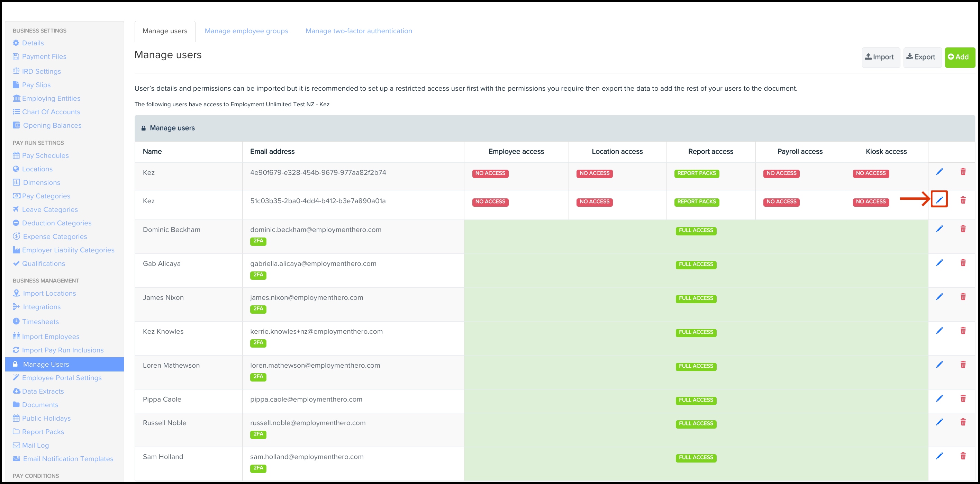Open Chart Of Accounts
The image size is (980, 484).
pyautogui.click(x=46, y=112)
